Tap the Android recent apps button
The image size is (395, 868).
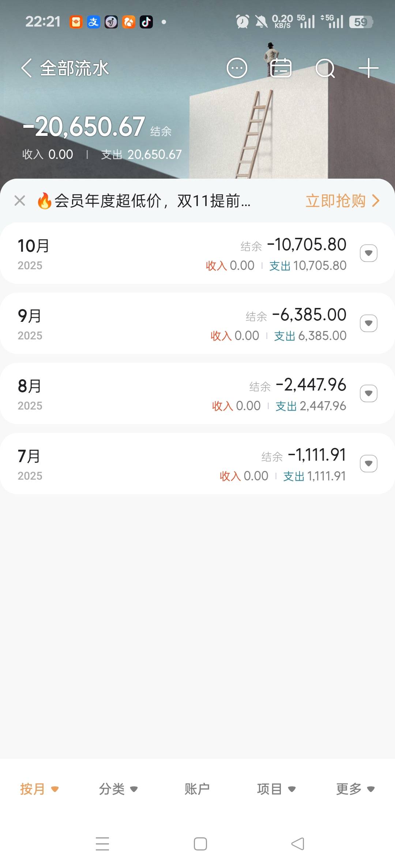[x=102, y=844]
